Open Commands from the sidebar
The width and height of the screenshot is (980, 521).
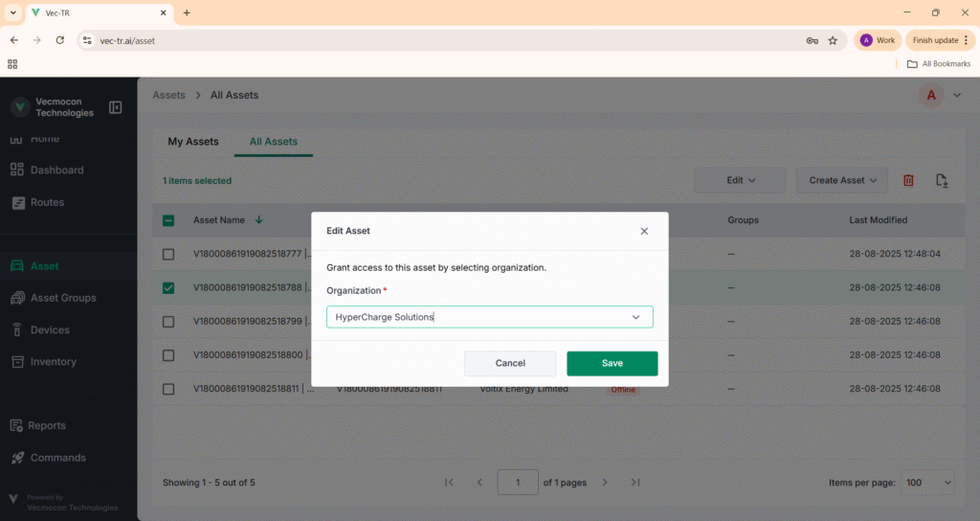click(57, 458)
